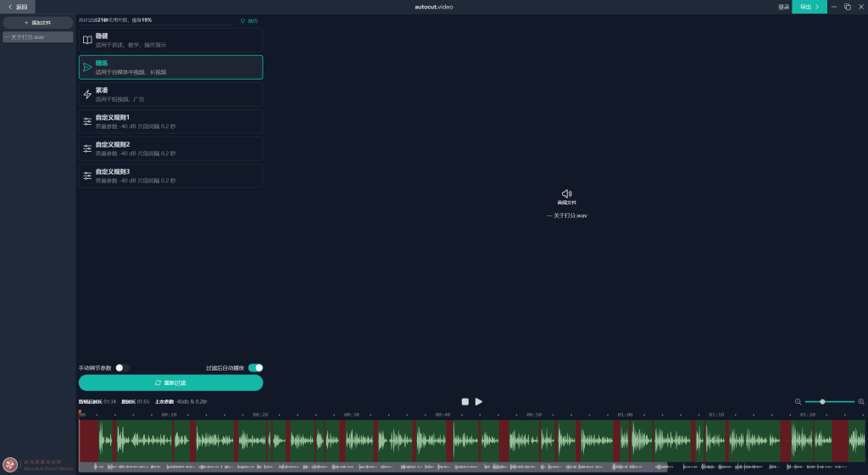Select 自定义规则2 preset

[170, 148]
